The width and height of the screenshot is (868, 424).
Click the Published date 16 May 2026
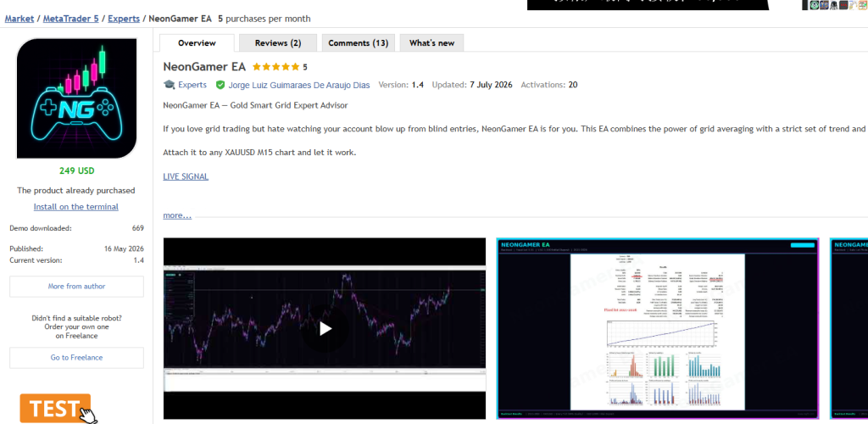click(124, 249)
